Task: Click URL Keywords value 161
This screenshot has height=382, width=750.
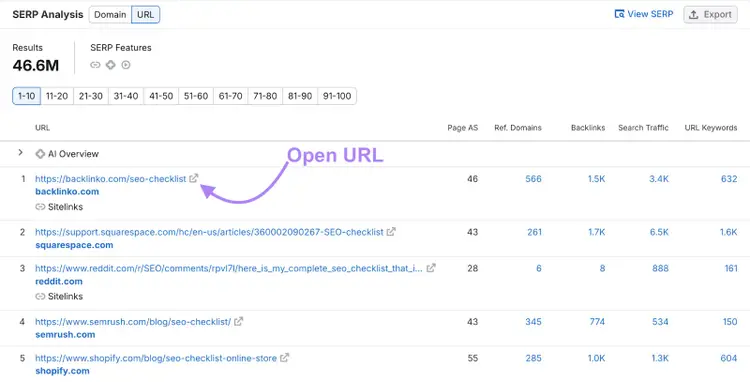Action: tap(731, 268)
